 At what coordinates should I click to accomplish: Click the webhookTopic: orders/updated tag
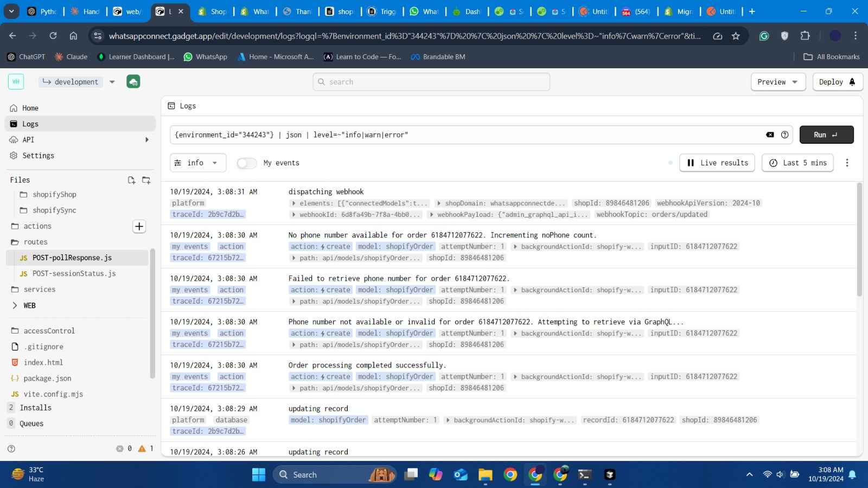(x=652, y=215)
